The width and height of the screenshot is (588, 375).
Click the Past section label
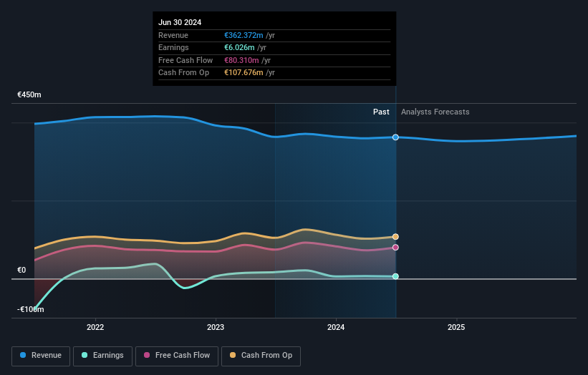point(381,112)
